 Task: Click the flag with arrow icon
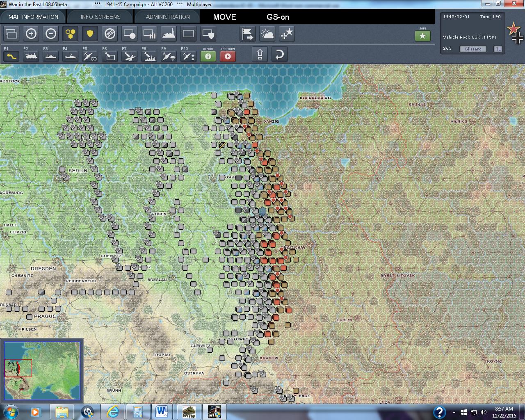pyautogui.click(x=247, y=34)
